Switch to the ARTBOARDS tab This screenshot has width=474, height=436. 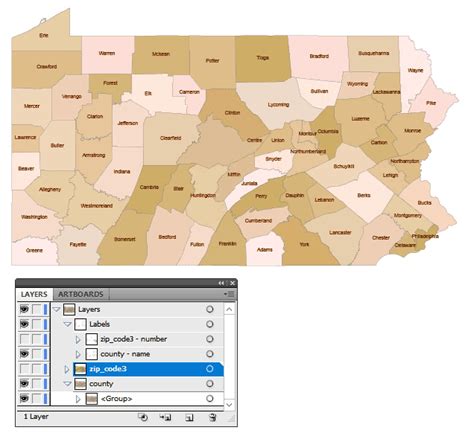81,294
